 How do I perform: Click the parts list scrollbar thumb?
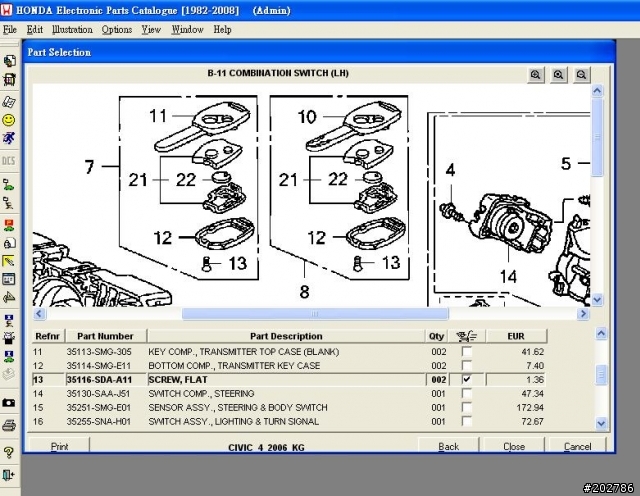(x=601, y=375)
